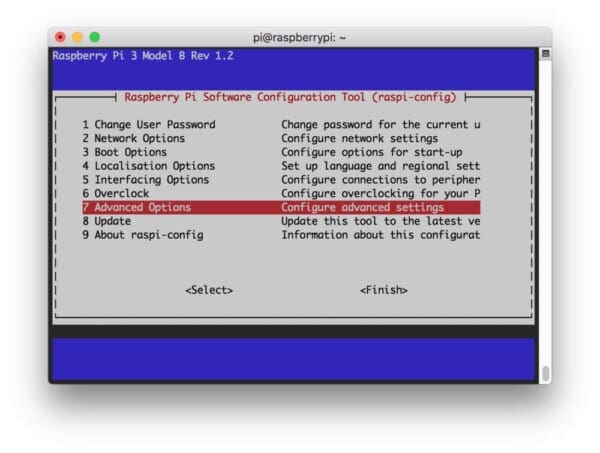Close the terminal window with red button
600x453 pixels.
tap(60, 37)
